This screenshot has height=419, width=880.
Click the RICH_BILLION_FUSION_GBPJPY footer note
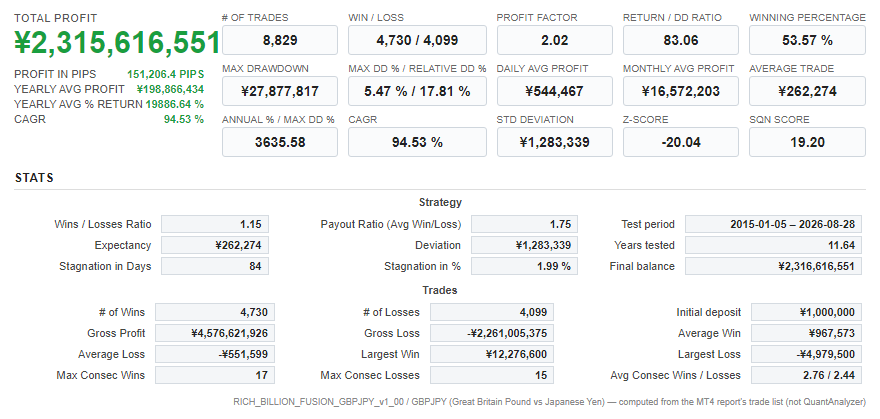click(549, 402)
